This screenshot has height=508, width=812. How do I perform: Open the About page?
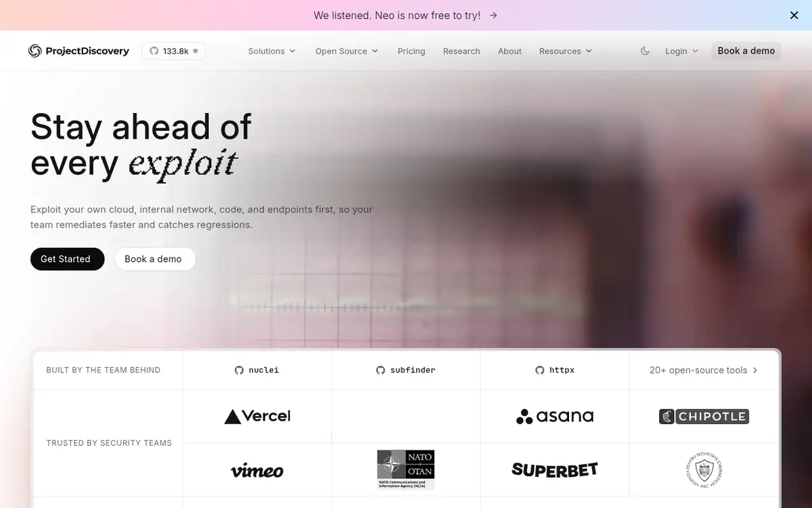510,51
